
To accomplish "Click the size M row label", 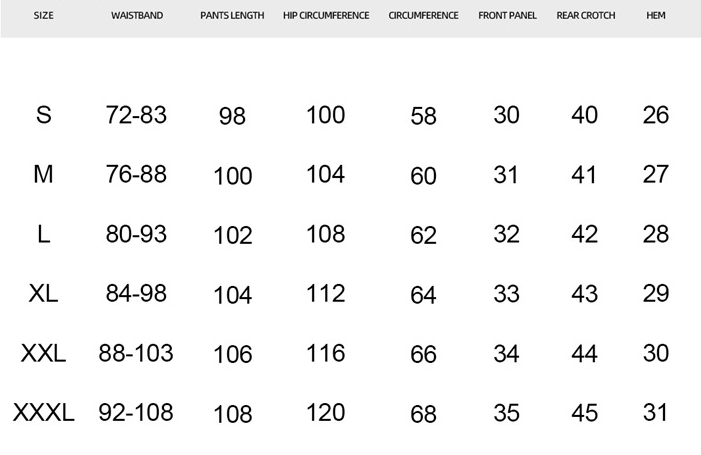I will tap(43, 175).
